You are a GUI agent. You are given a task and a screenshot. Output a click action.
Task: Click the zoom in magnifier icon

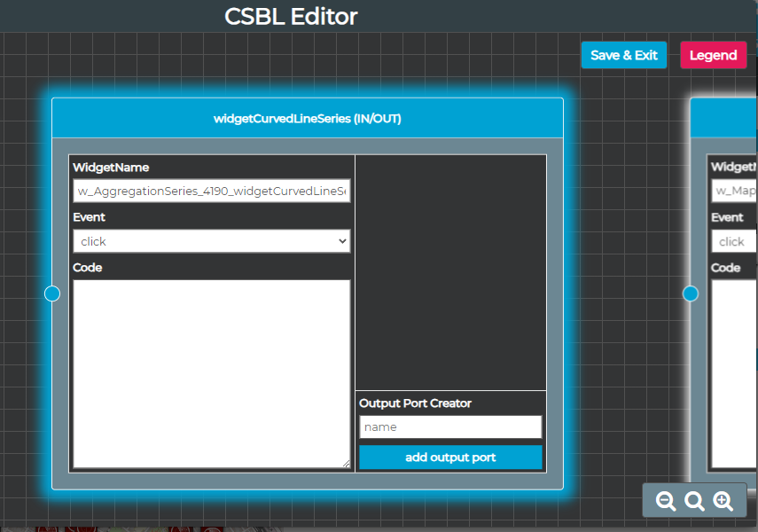pyautogui.click(x=723, y=501)
